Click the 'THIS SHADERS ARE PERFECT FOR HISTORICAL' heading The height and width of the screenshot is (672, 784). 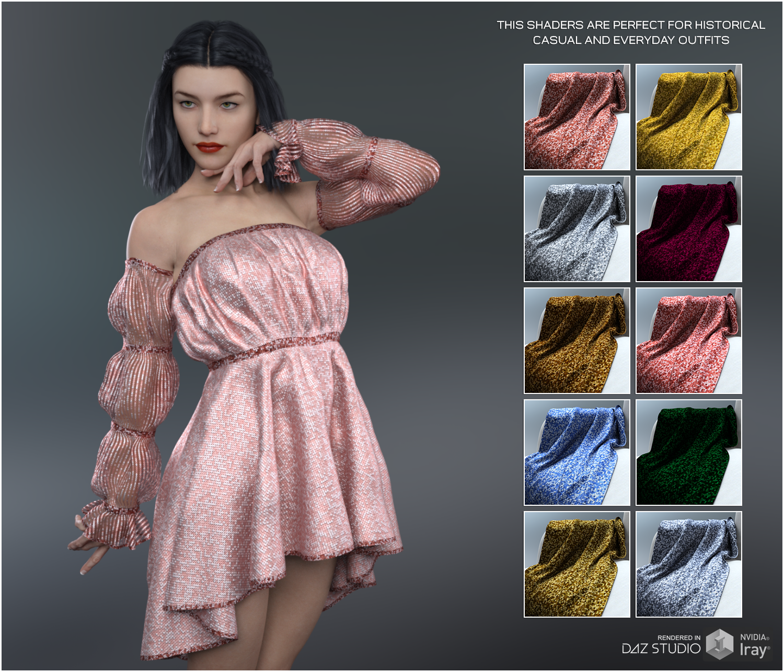click(x=631, y=25)
